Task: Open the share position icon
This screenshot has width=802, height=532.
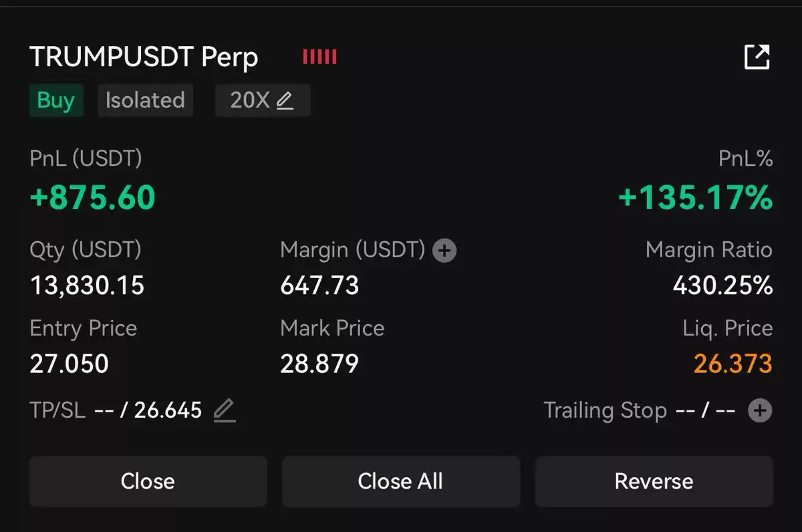Action: (x=757, y=57)
